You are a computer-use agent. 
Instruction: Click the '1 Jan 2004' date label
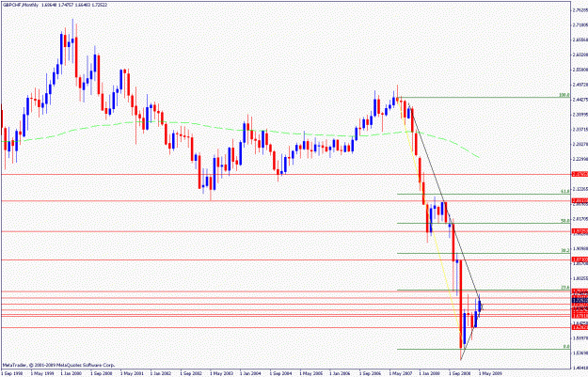[249, 373]
